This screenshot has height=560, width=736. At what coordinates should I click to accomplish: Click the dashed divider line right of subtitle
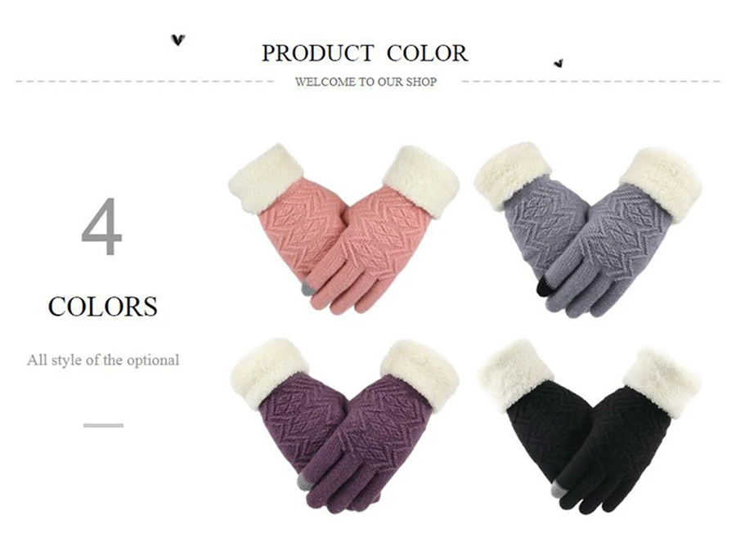(x=591, y=81)
